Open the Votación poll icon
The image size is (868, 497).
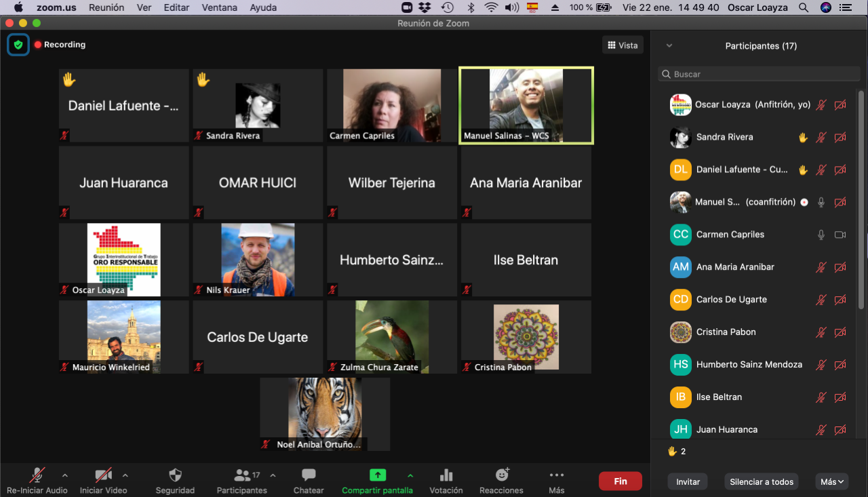(x=446, y=475)
